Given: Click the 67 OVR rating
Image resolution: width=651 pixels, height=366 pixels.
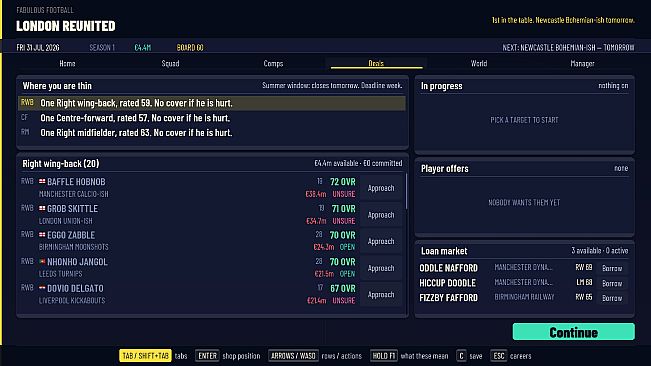Looking at the screenshot, I should coord(343,288).
